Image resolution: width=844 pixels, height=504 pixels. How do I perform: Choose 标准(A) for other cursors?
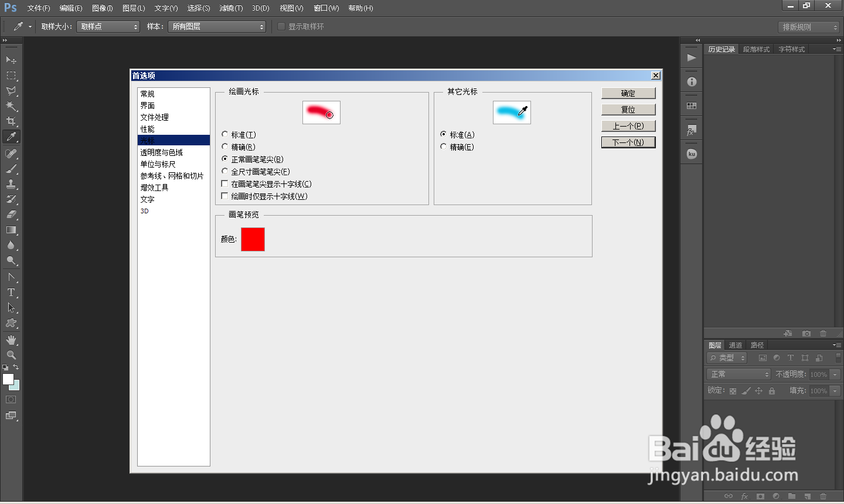pyautogui.click(x=457, y=135)
